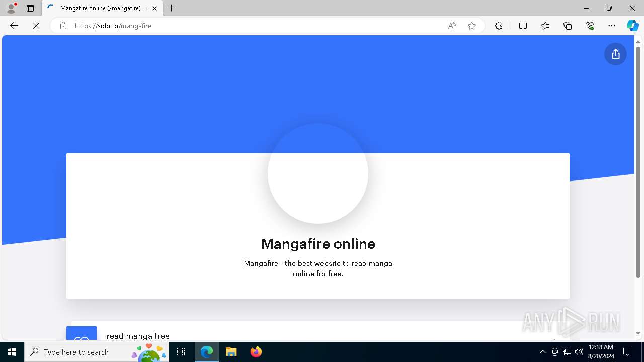Open the Favorites list
644x362 pixels.
tap(545, 26)
